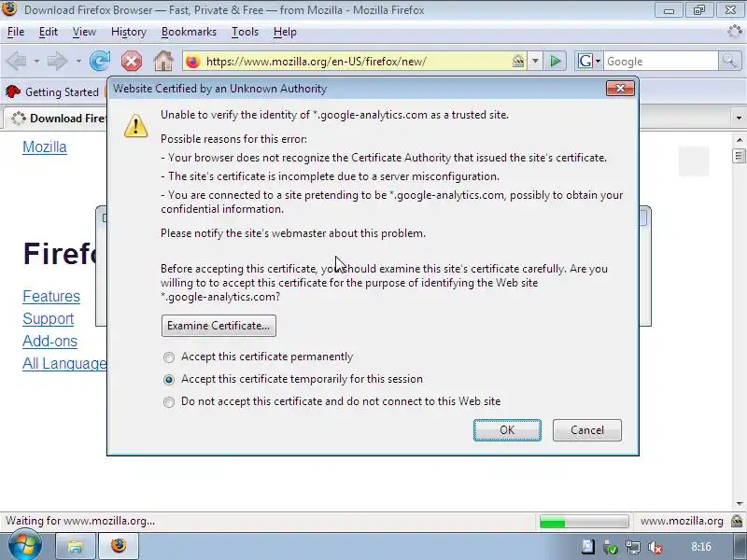Click the Google search engine icon
747x560 pixels.
click(585, 61)
